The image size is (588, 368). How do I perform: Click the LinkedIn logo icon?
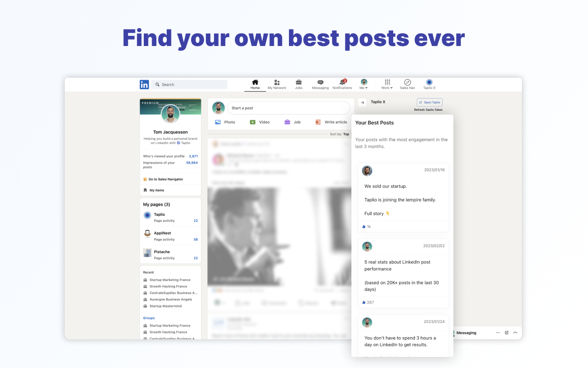144,85
